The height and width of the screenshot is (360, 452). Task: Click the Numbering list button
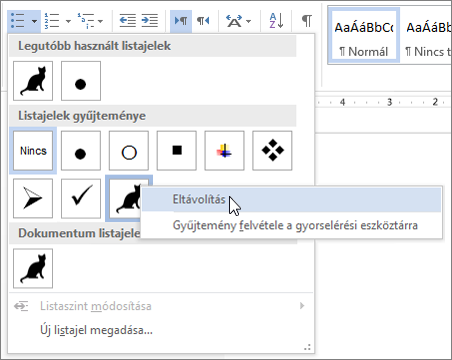tap(52, 21)
